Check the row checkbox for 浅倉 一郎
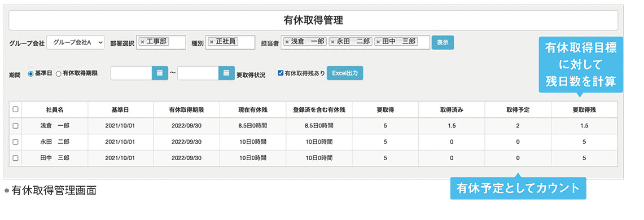Screen dimensions: 644x220 (x=15, y=126)
